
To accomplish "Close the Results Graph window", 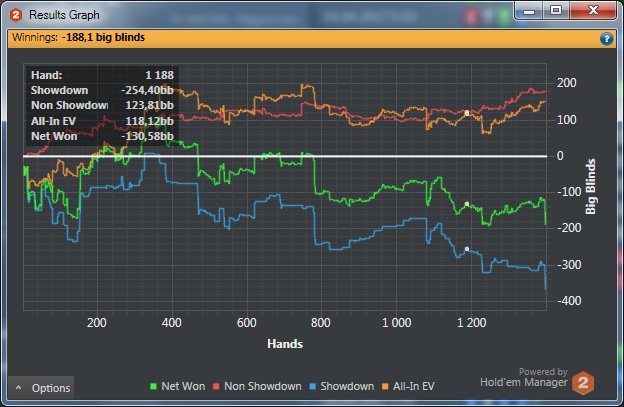I will point(593,10).
